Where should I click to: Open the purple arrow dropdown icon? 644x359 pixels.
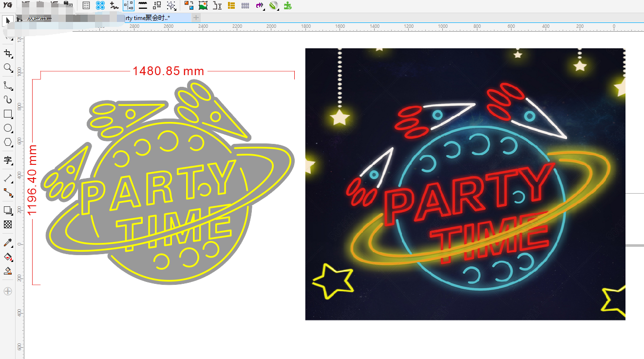[x=260, y=5]
